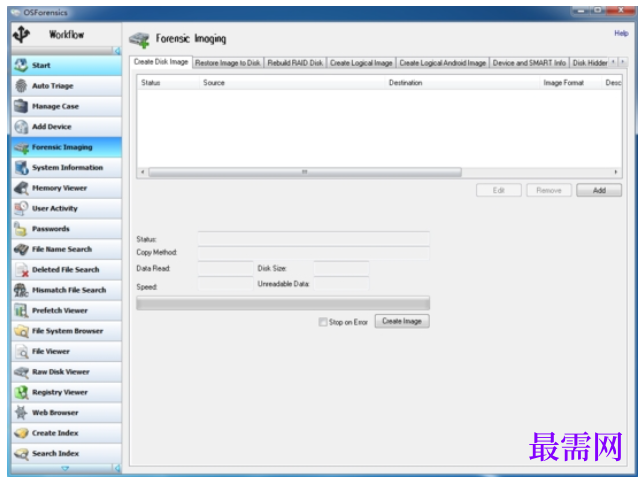Switch to Restore Image to Disk tab
This screenshot has height=478, width=641.
[x=228, y=63]
